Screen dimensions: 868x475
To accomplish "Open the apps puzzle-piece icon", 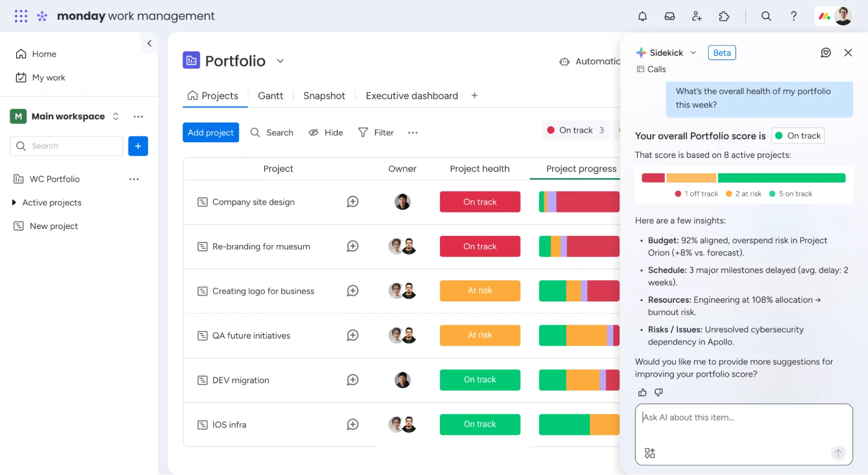I will 724,16.
